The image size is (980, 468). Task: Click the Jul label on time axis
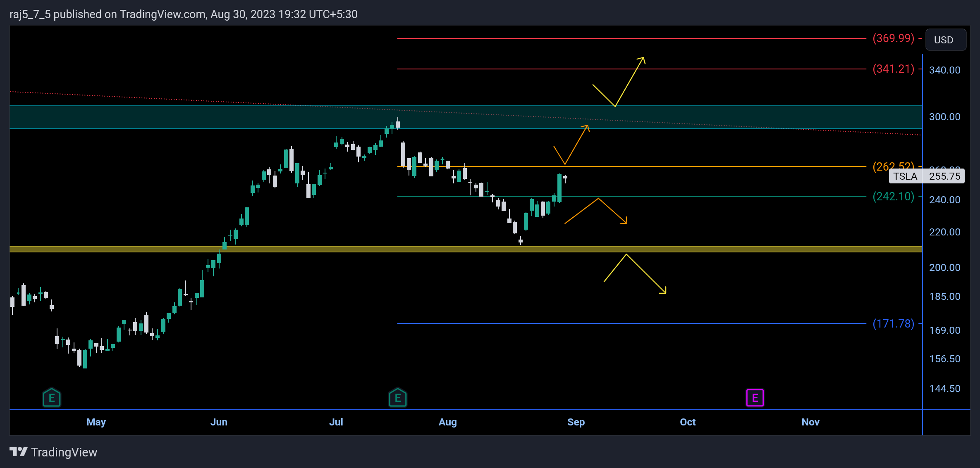click(336, 422)
